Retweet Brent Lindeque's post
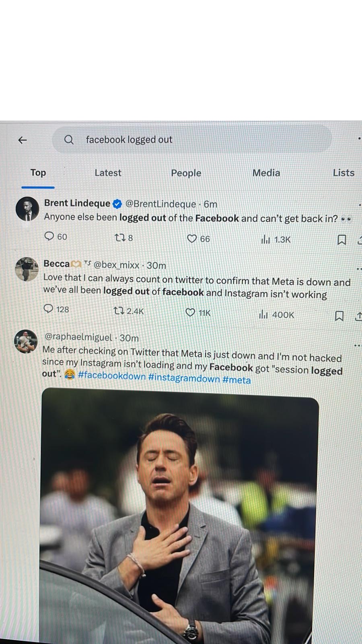The height and width of the screenshot is (644, 362). 120,238
